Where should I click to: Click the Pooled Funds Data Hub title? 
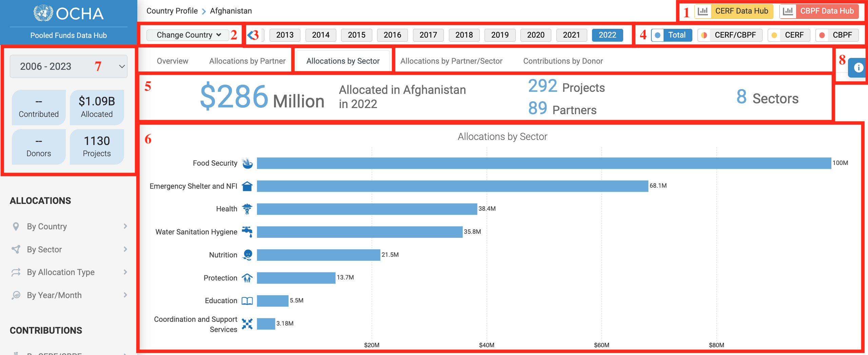point(68,35)
